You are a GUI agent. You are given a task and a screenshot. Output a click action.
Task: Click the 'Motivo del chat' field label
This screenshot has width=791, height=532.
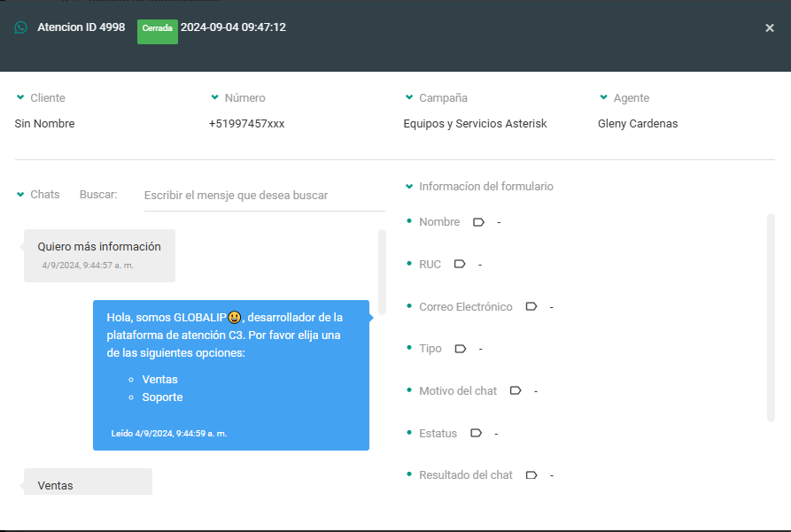tap(458, 390)
